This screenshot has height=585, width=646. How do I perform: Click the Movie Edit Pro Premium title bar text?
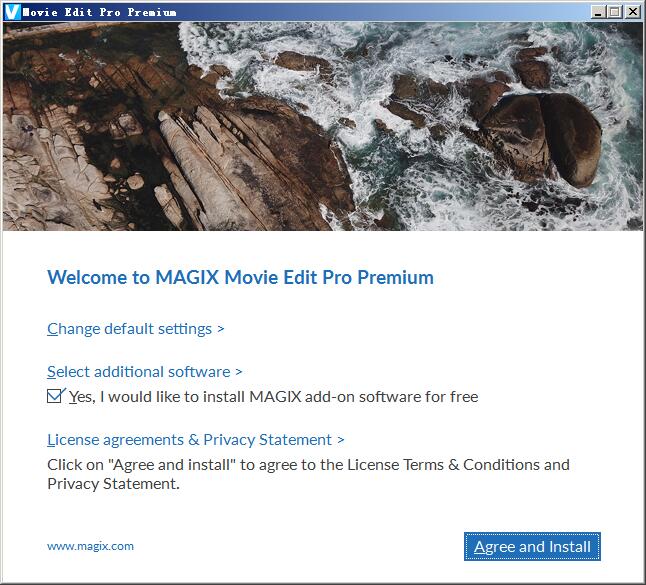click(99, 12)
